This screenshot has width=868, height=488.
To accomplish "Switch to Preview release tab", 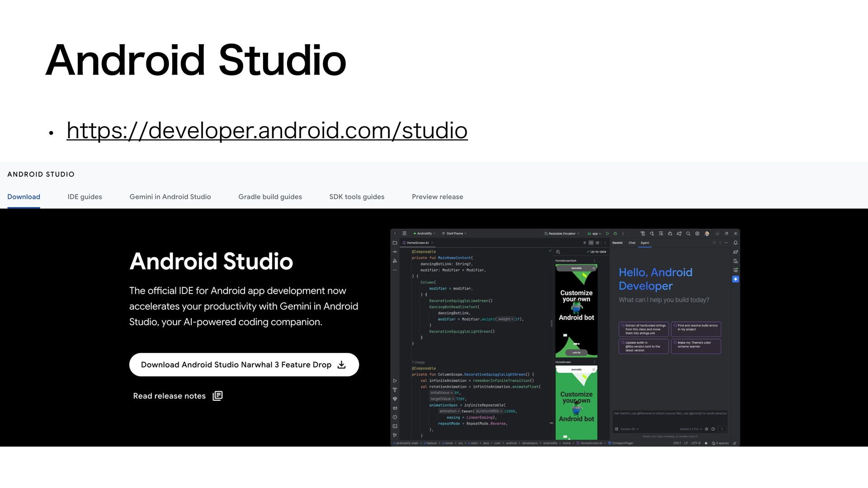I will click(x=437, y=197).
